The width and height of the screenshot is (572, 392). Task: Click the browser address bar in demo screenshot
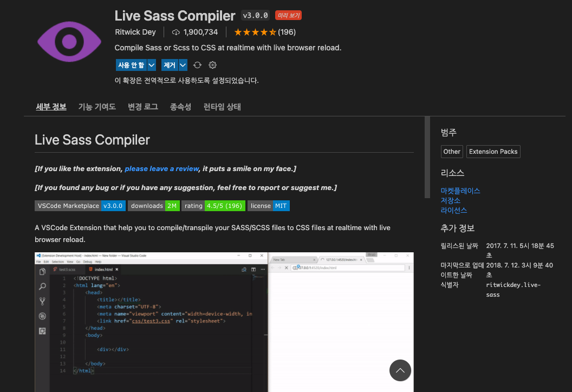pos(348,267)
